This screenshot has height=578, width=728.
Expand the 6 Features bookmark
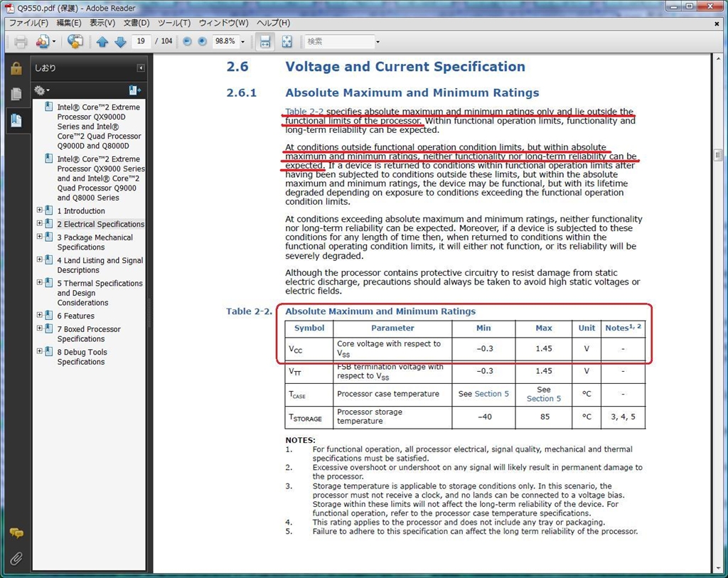click(40, 315)
